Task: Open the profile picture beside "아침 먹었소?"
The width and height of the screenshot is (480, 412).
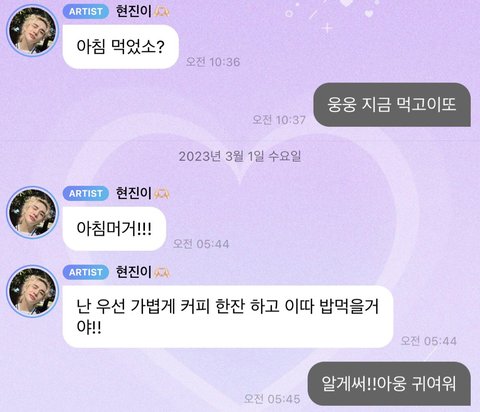Action: 33,30
